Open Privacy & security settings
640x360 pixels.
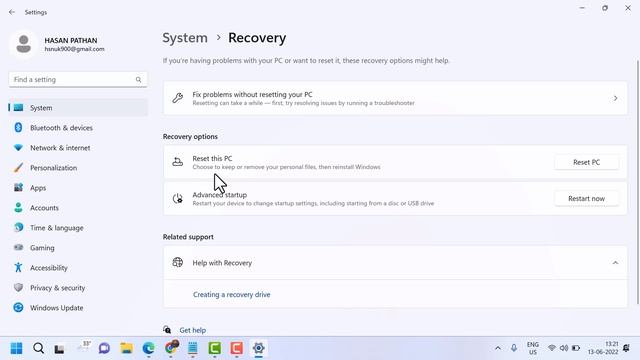coord(78,288)
